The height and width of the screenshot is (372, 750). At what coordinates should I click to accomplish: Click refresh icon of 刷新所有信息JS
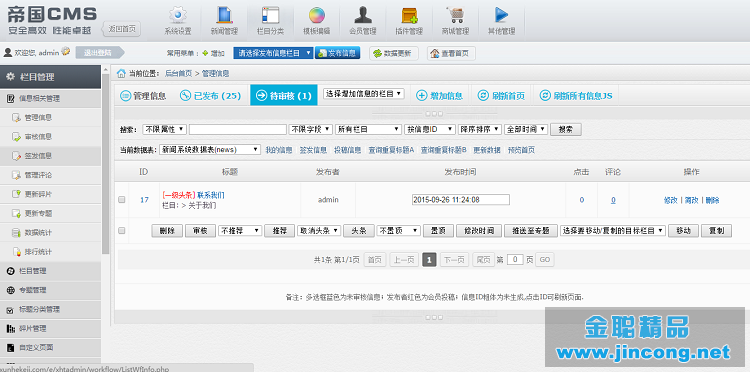545,95
